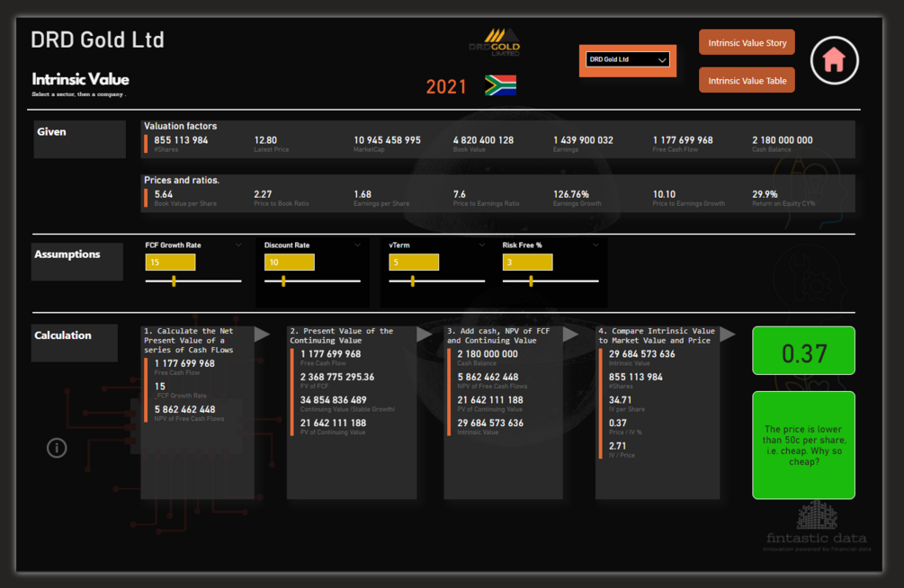The width and height of the screenshot is (904, 588).
Task: Click the South African flag icon
Action: tap(500, 85)
